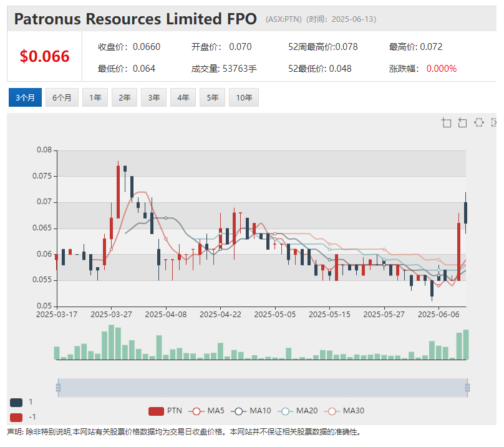The image size is (504, 447).
Task: Click the 52周最高价:0.078 text
Action: click(x=323, y=47)
